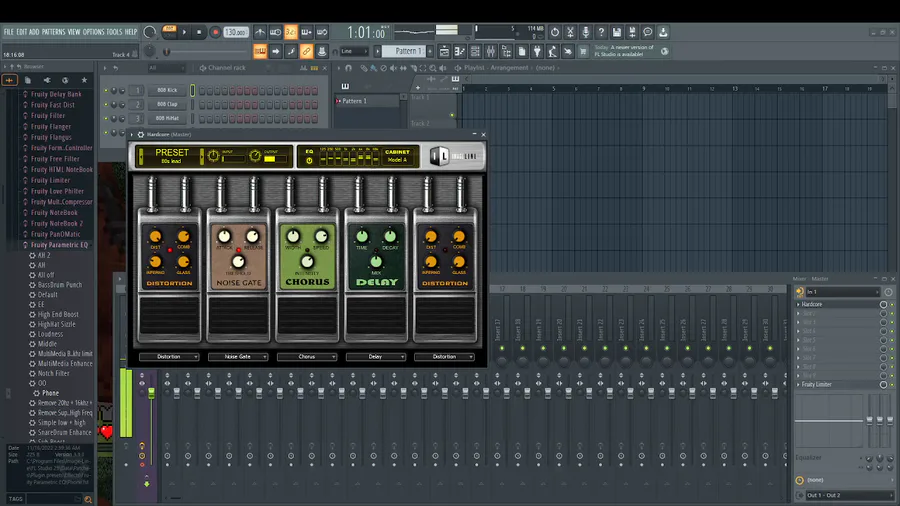Viewport: 900px width, 506px height.
Task: Open the PATTERNS menu
Action: 53,32
